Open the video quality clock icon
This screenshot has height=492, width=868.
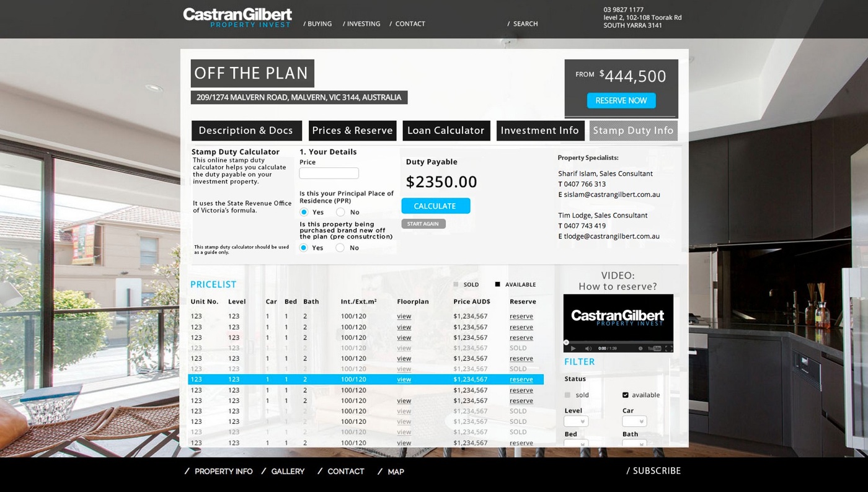click(x=640, y=348)
